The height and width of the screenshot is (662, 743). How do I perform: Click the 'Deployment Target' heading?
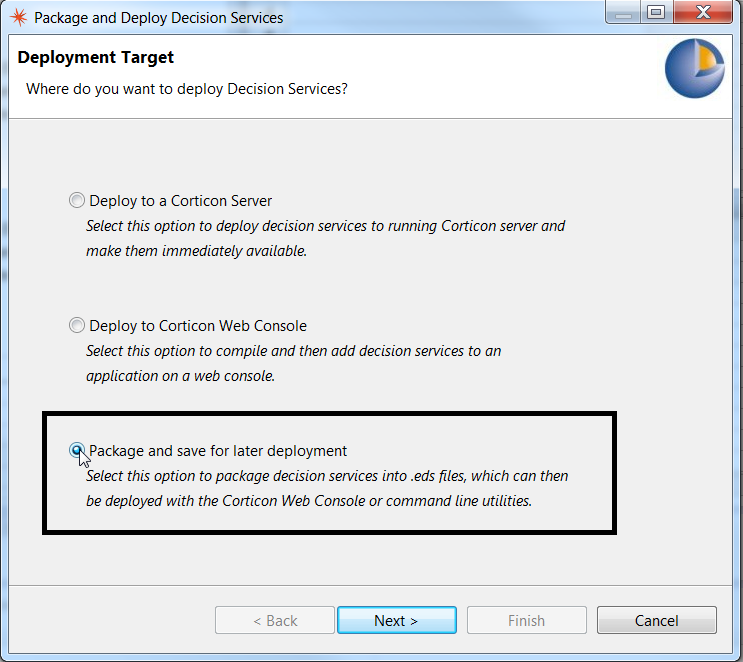pyautogui.click(x=96, y=57)
